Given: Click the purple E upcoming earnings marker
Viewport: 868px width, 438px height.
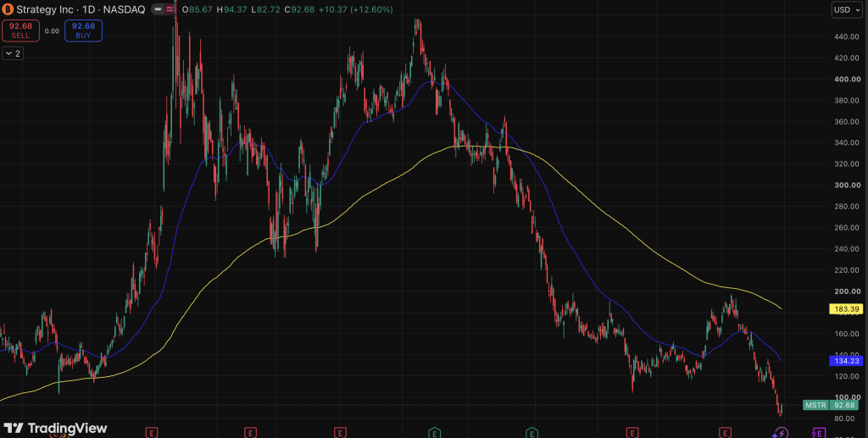Looking at the screenshot, I should [818, 432].
